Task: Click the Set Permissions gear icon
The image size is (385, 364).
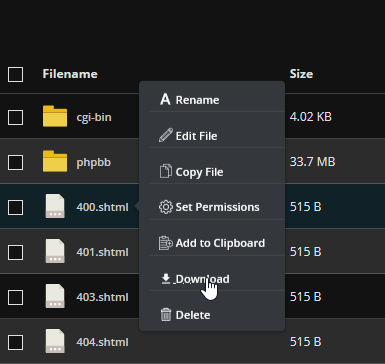Action: [x=166, y=207]
